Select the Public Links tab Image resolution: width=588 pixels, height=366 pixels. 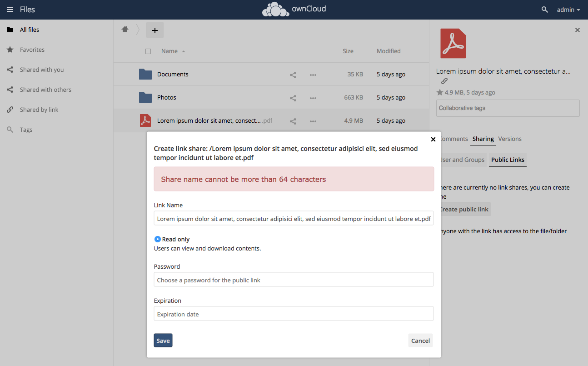click(508, 160)
